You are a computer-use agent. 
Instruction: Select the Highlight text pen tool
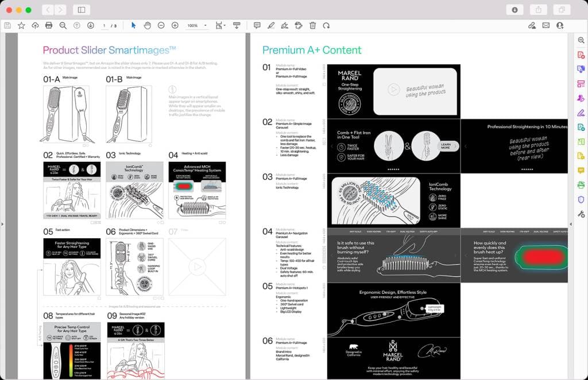pos(271,25)
